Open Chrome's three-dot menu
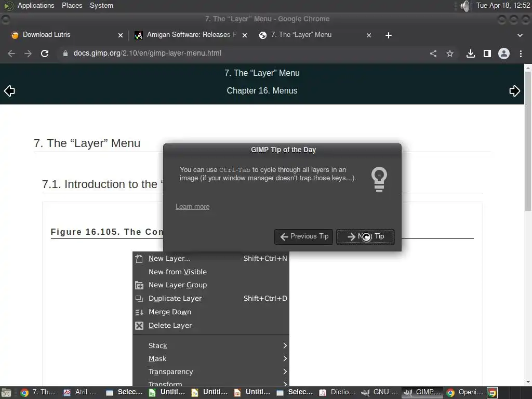This screenshot has width=532, height=399. pyautogui.click(x=521, y=54)
